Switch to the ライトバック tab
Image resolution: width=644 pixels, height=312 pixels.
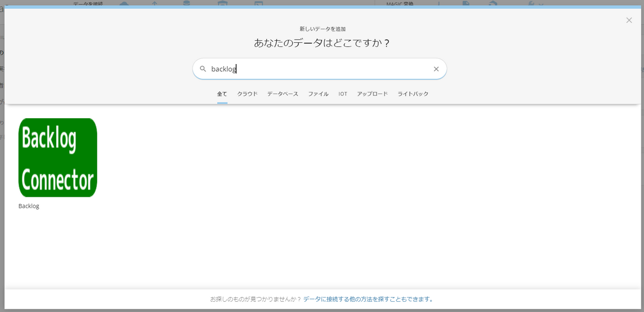click(x=413, y=94)
